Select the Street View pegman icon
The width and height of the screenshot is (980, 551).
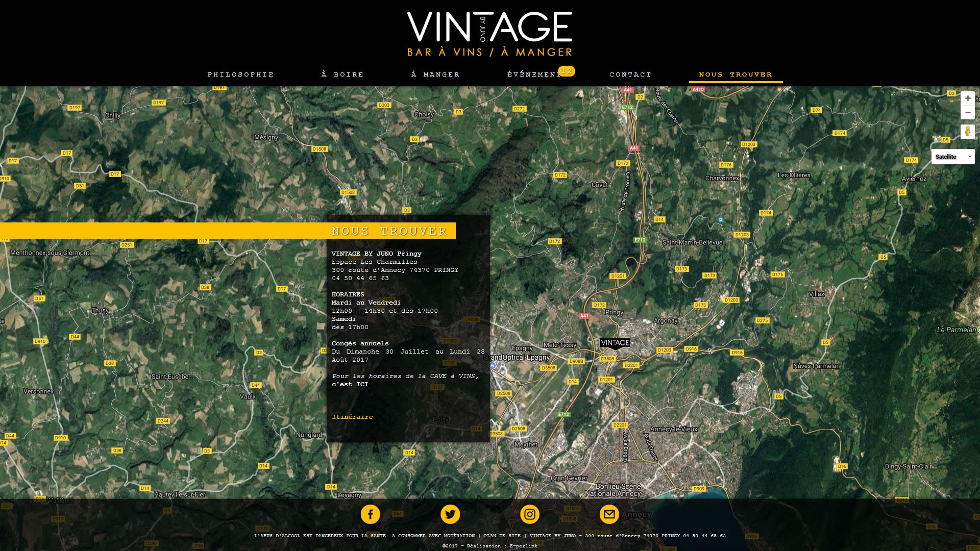[x=968, y=132]
